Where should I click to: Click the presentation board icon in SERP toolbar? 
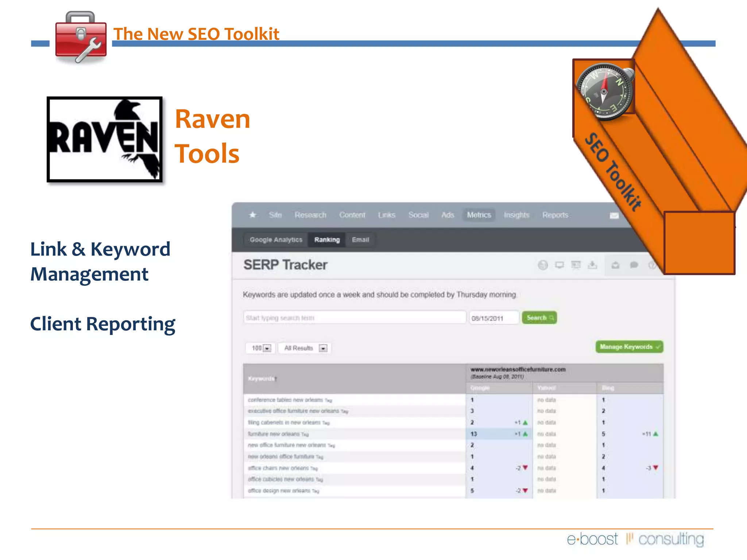pos(576,265)
